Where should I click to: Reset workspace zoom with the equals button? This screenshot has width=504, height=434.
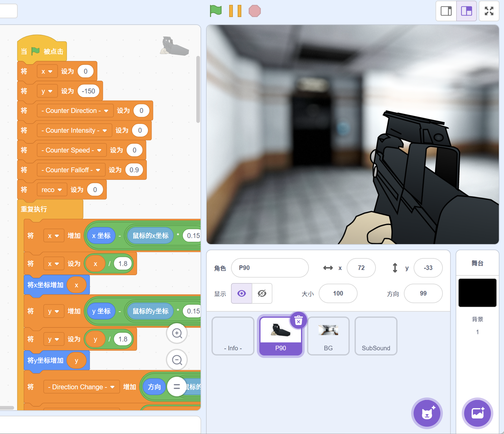[x=177, y=387]
